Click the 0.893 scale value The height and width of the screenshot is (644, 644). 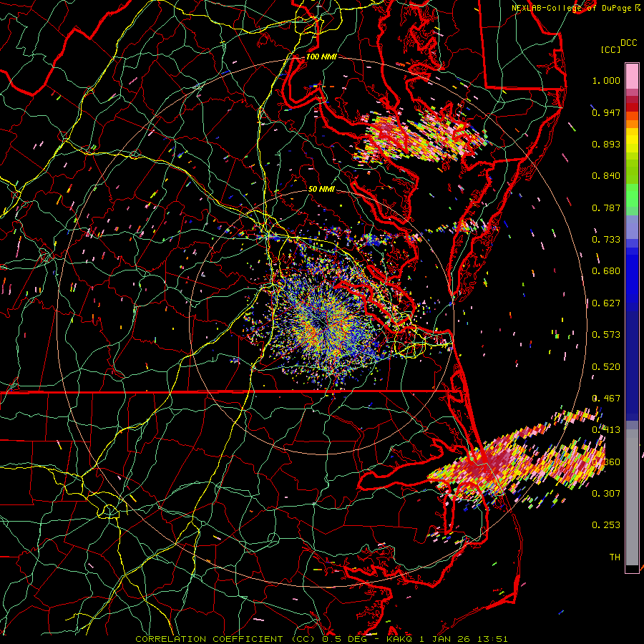click(x=606, y=144)
